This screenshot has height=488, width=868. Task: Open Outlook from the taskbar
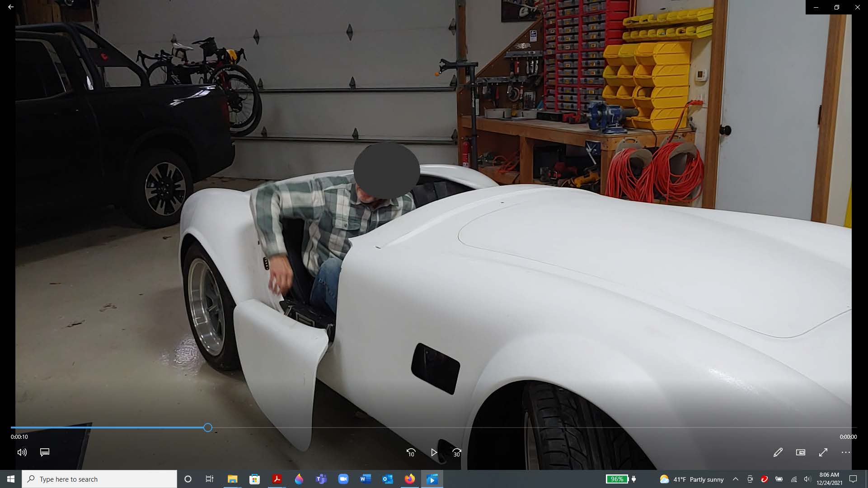tap(388, 479)
